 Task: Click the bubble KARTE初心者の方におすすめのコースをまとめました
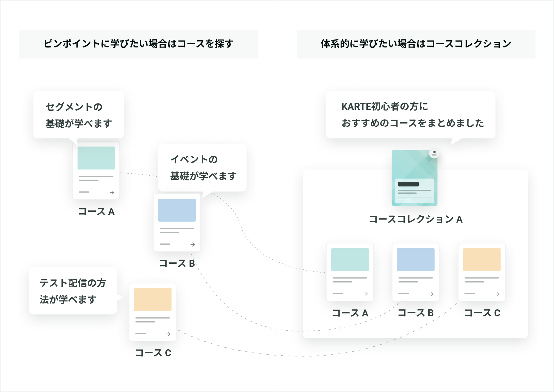[411, 115]
